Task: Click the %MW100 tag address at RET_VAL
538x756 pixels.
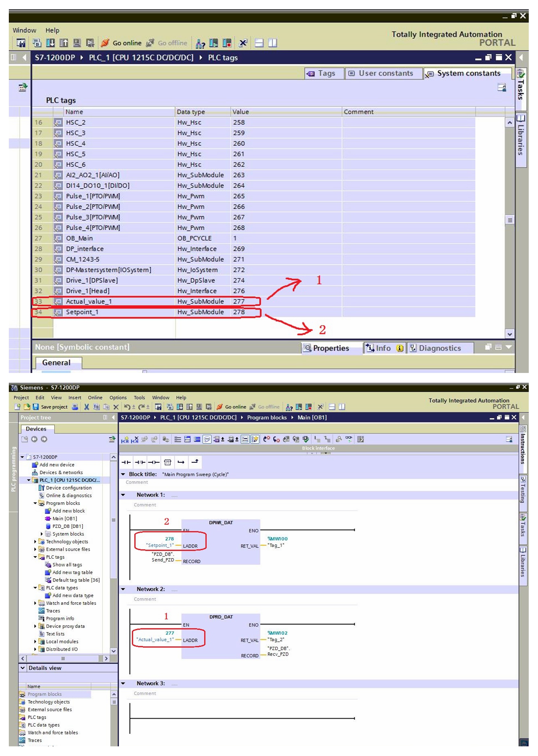Action: pyautogui.click(x=278, y=538)
